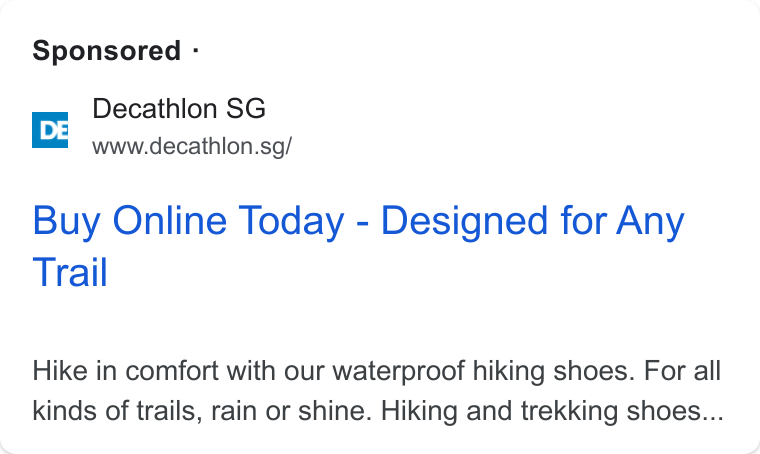Click the word 'Today' in the headline
The height and width of the screenshot is (454, 760).
click(x=291, y=221)
